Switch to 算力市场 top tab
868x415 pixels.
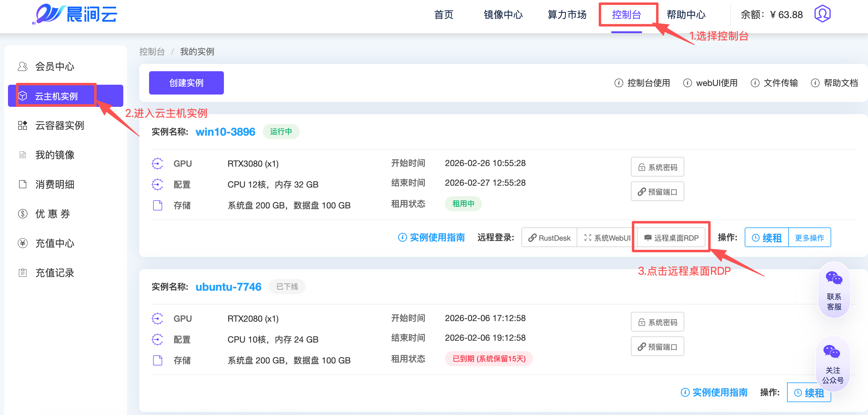coord(567,15)
